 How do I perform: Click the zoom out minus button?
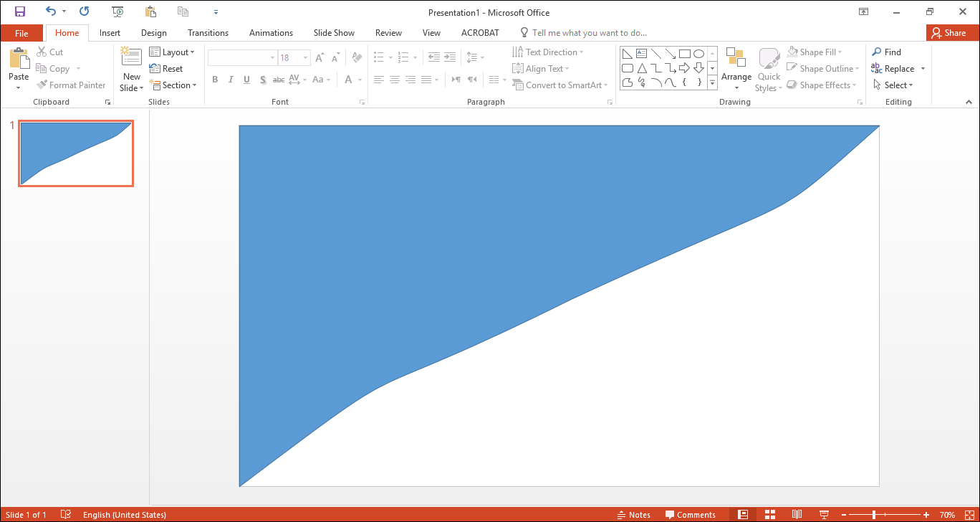pyautogui.click(x=843, y=515)
